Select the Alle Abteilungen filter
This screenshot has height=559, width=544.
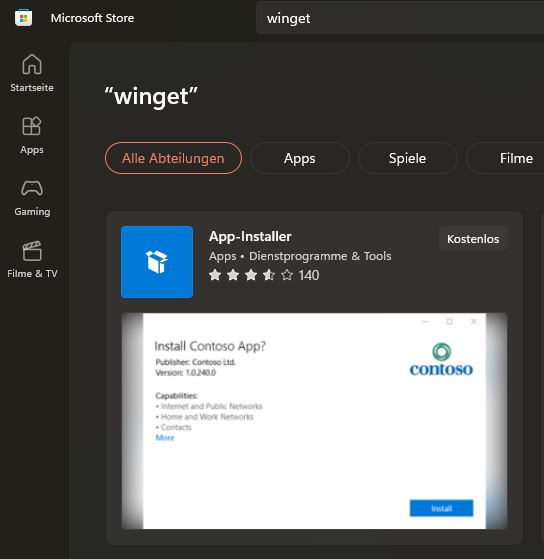173,158
